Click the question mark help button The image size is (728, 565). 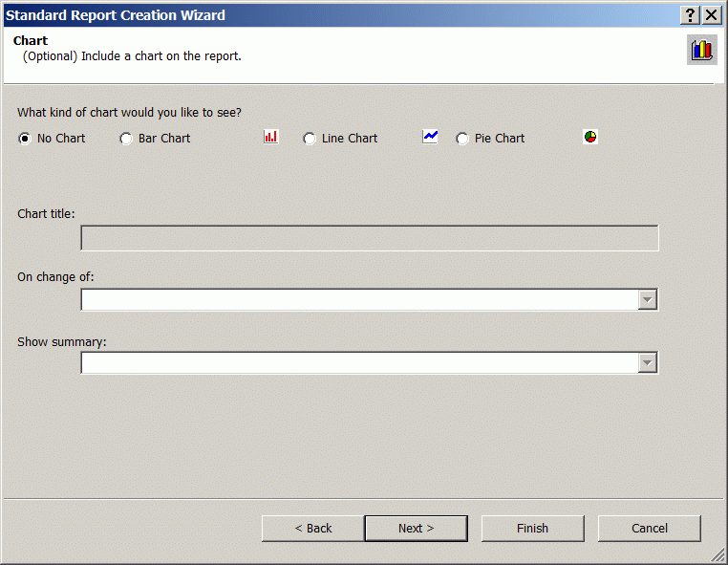pos(690,15)
